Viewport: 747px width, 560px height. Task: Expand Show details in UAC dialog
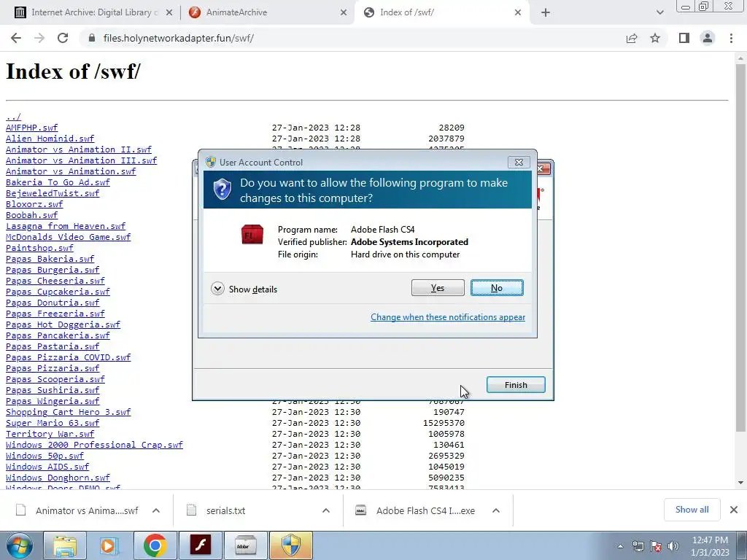pos(244,289)
